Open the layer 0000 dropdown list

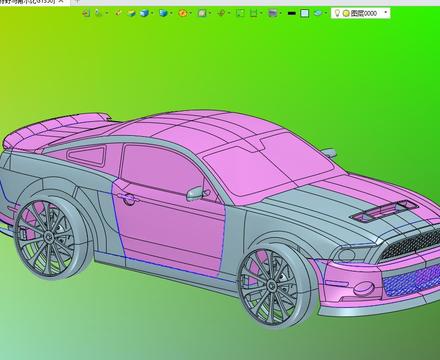(386, 13)
